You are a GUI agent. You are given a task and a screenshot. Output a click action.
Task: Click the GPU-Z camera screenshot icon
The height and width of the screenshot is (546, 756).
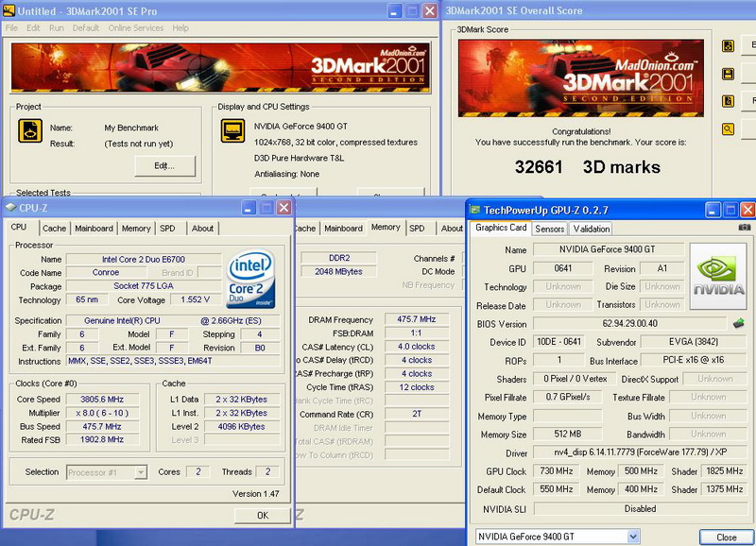(745, 227)
